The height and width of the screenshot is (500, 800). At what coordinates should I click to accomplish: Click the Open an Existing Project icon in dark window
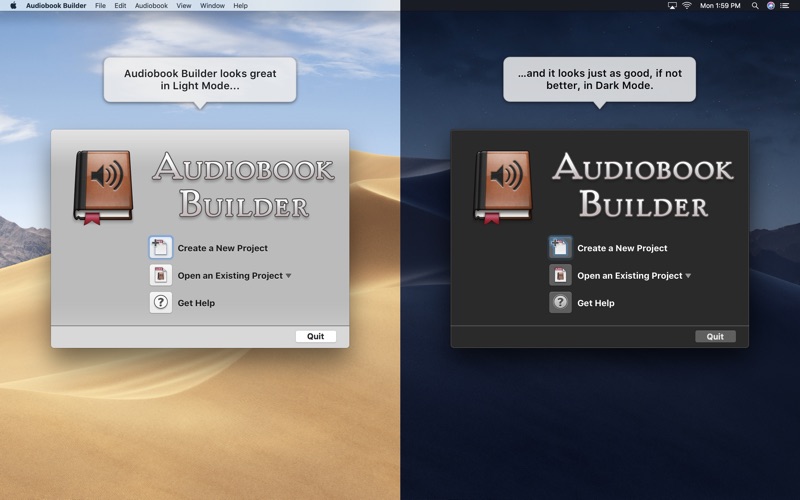click(560, 275)
